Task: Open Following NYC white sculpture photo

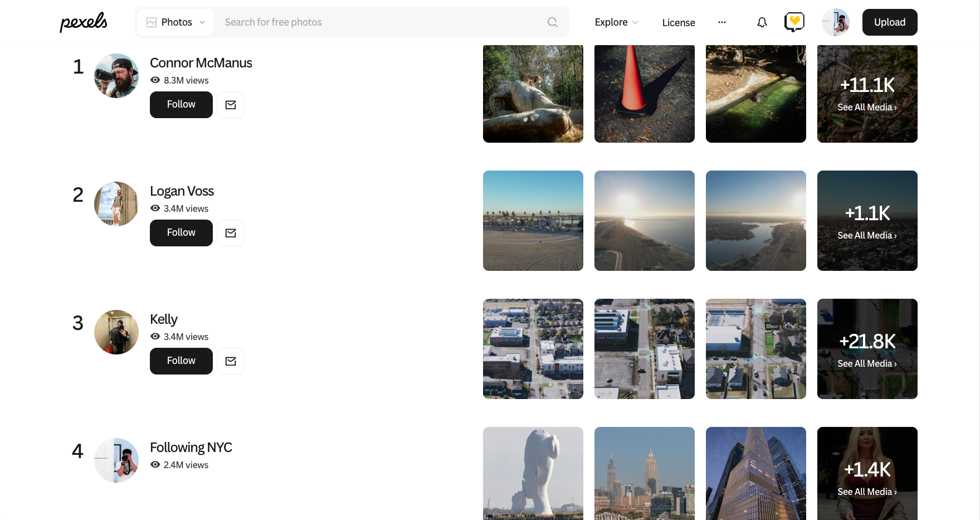Action: [x=533, y=474]
